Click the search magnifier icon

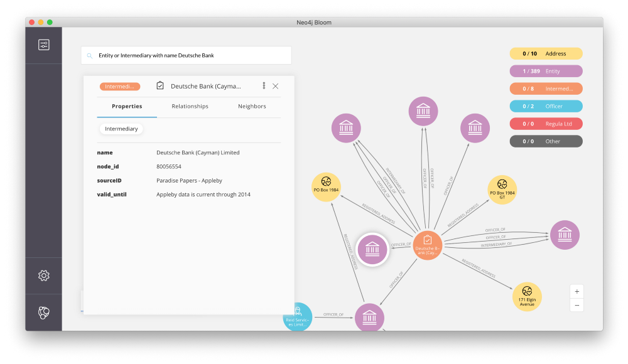[90, 56]
